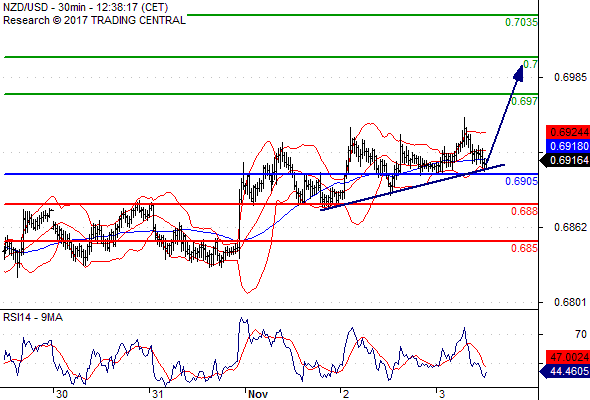Click the 0.6905 blue pivot label
Image resolution: width=590 pixels, height=400 pixels.
(521, 181)
